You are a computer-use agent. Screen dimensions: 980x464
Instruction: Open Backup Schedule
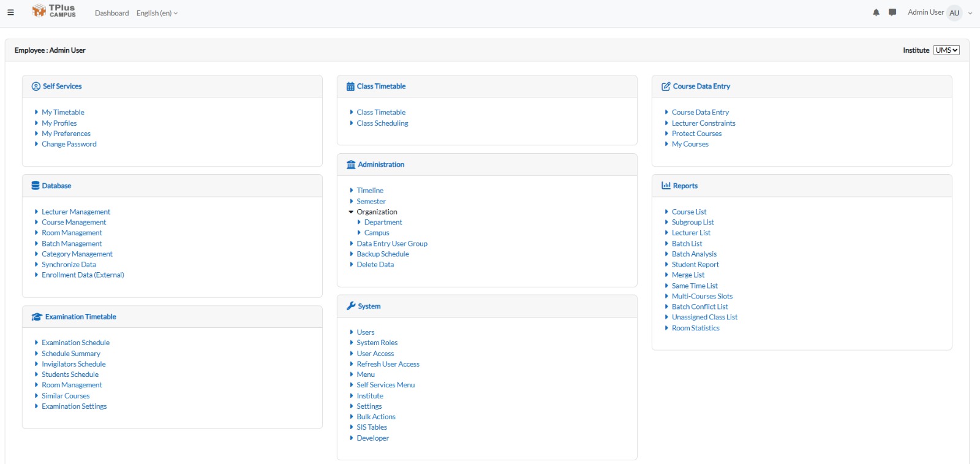tap(383, 254)
